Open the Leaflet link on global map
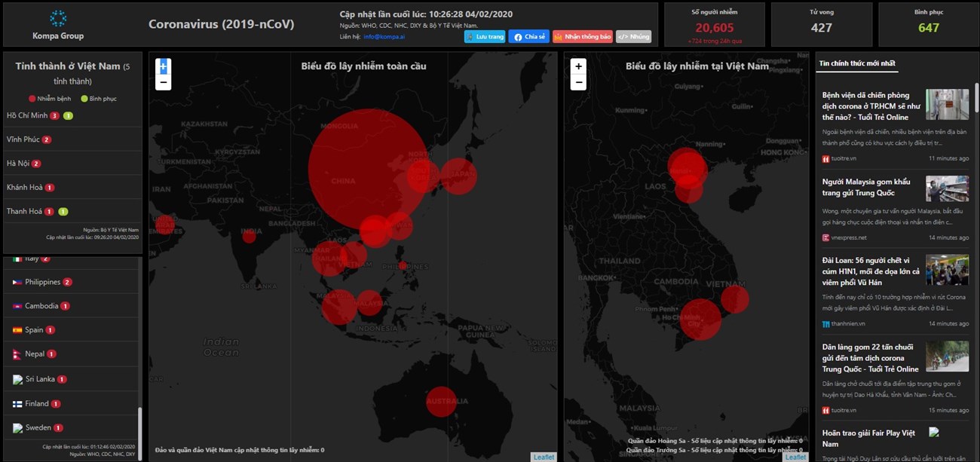 (x=543, y=457)
